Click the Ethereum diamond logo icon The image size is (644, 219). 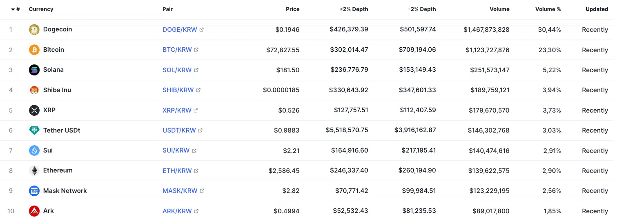tap(34, 170)
